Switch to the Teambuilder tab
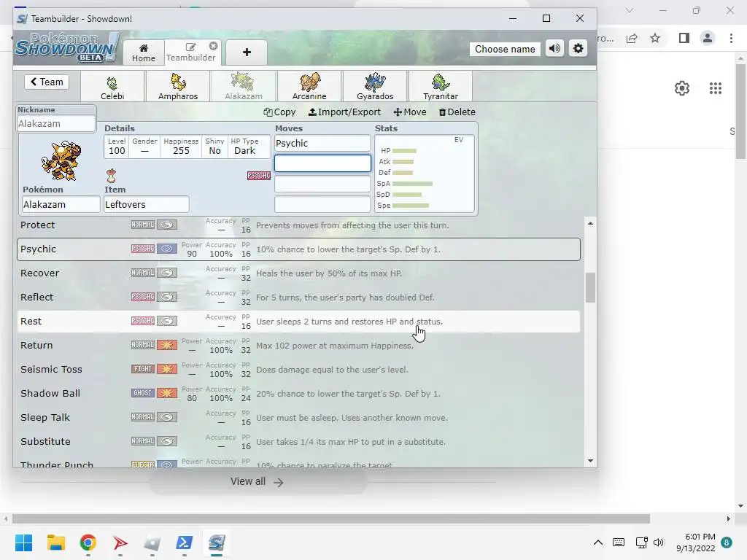747x560 pixels. pos(190,52)
